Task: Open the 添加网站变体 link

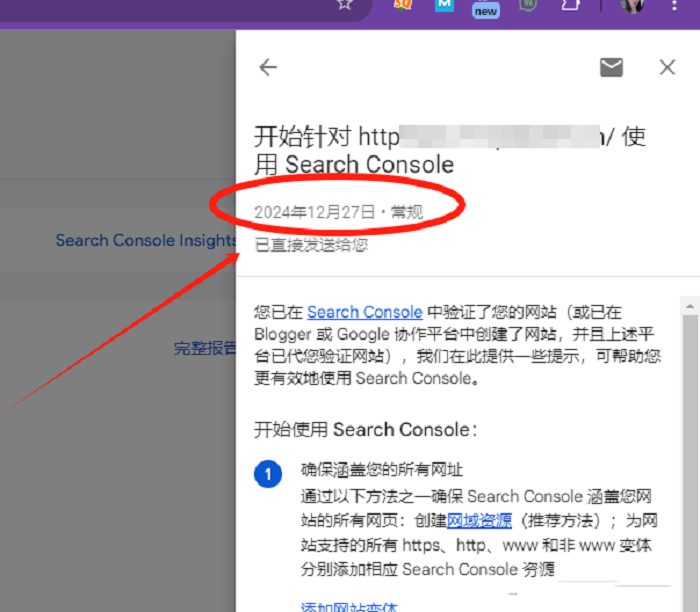Action: (x=349, y=607)
